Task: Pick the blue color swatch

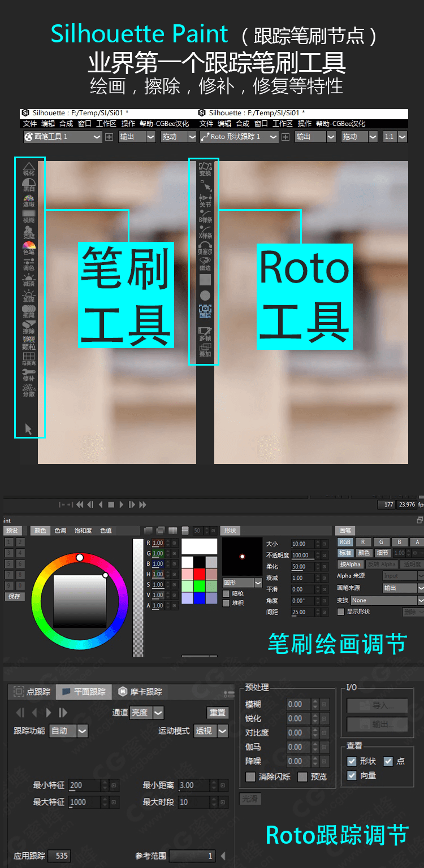Action: pyautogui.click(x=199, y=598)
